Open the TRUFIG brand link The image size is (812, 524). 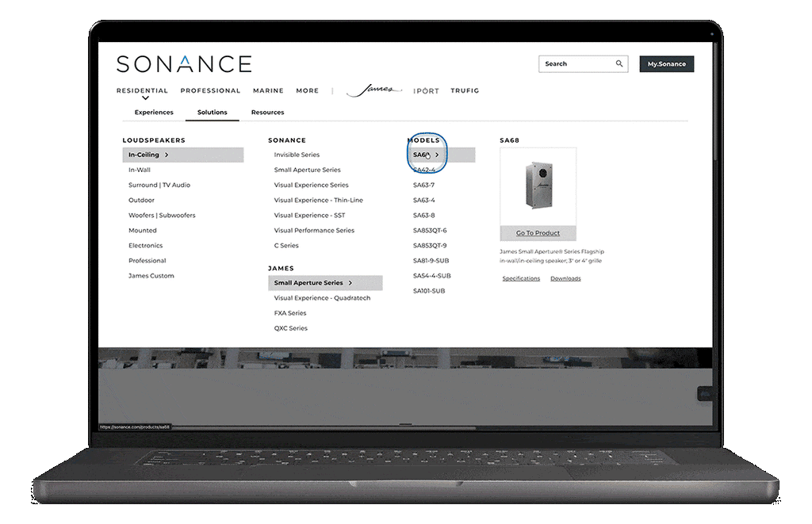click(465, 91)
